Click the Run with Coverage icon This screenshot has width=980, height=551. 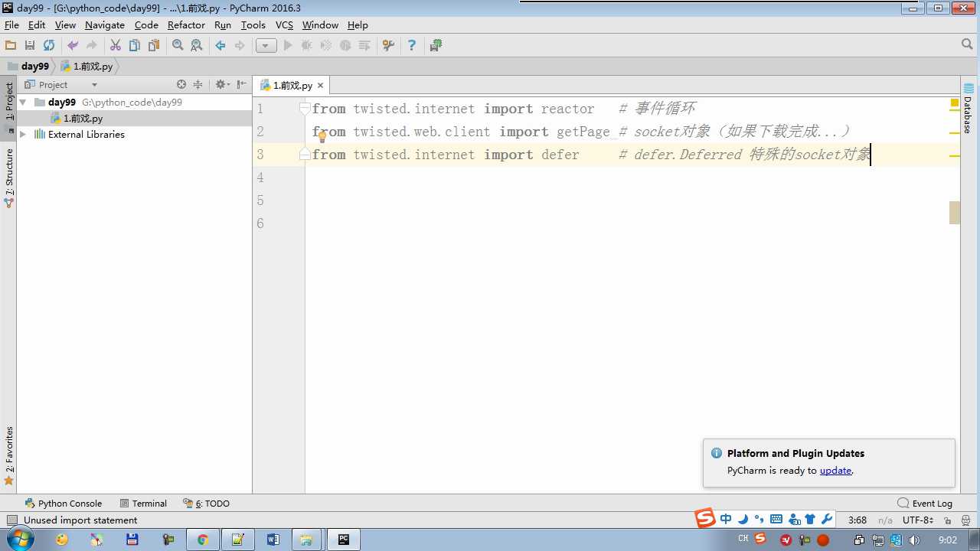click(326, 46)
